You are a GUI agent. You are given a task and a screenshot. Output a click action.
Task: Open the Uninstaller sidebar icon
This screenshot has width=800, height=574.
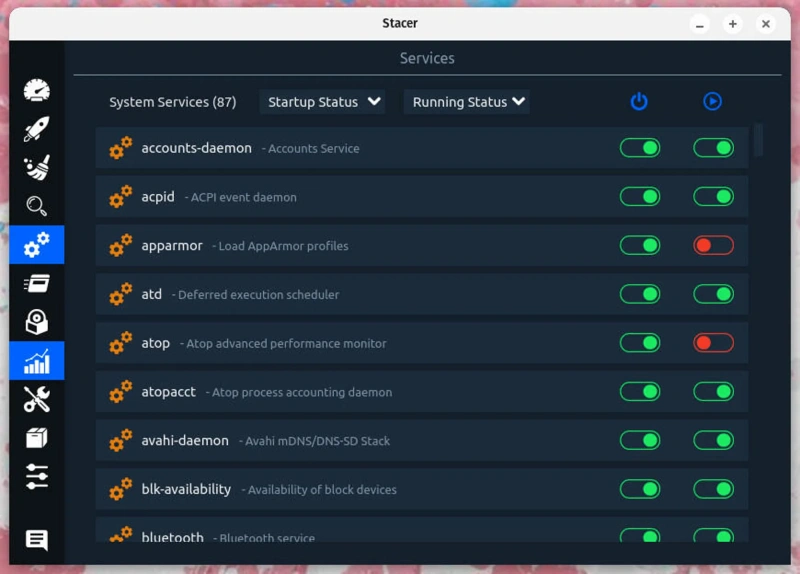(x=37, y=322)
